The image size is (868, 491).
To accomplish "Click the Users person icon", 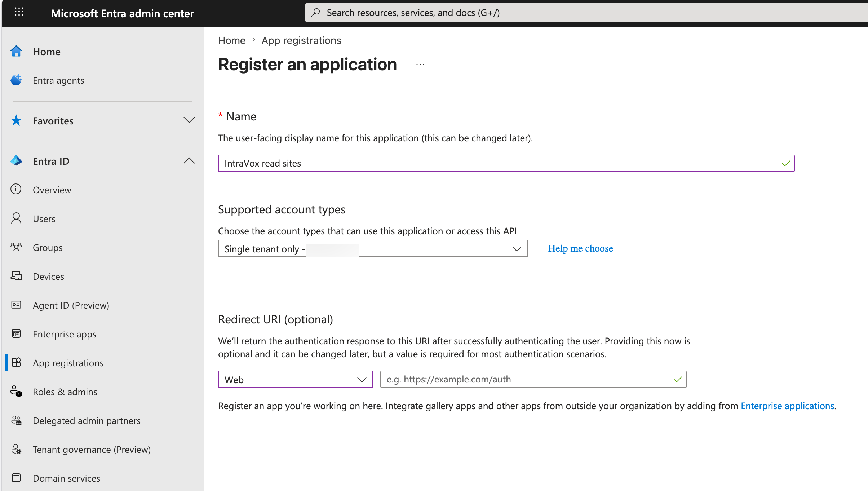I will click(x=16, y=218).
